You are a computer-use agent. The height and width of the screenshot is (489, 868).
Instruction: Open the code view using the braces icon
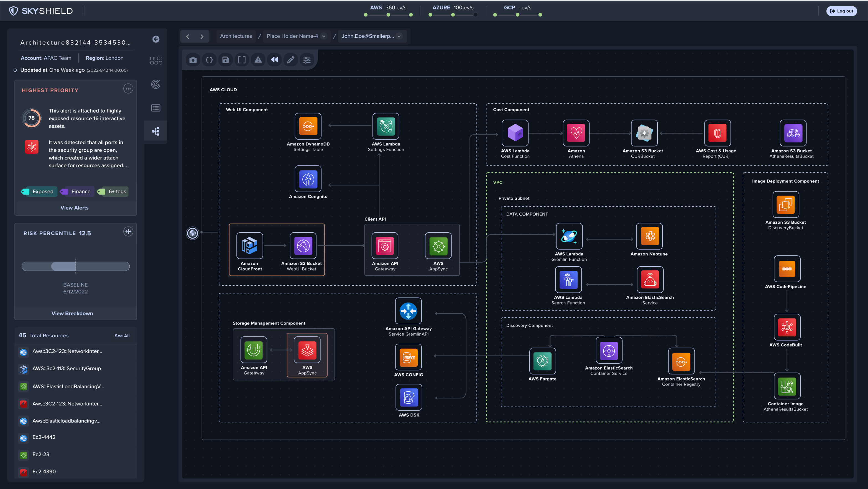pyautogui.click(x=209, y=60)
